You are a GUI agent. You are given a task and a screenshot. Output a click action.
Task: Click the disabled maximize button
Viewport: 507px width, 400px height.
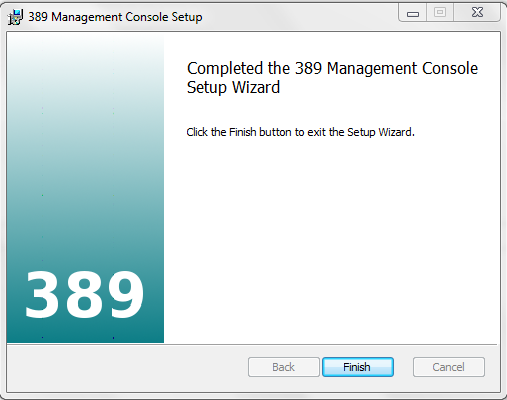click(440, 13)
